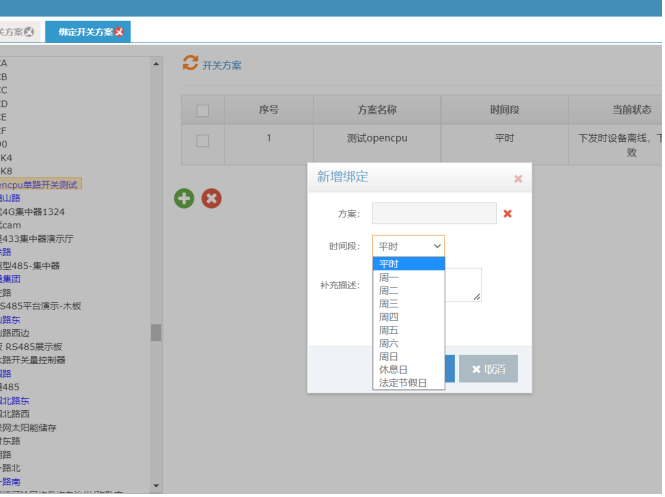The height and width of the screenshot is (497, 665).
Task: Click the green add binding icon
Action: click(x=185, y=198)
